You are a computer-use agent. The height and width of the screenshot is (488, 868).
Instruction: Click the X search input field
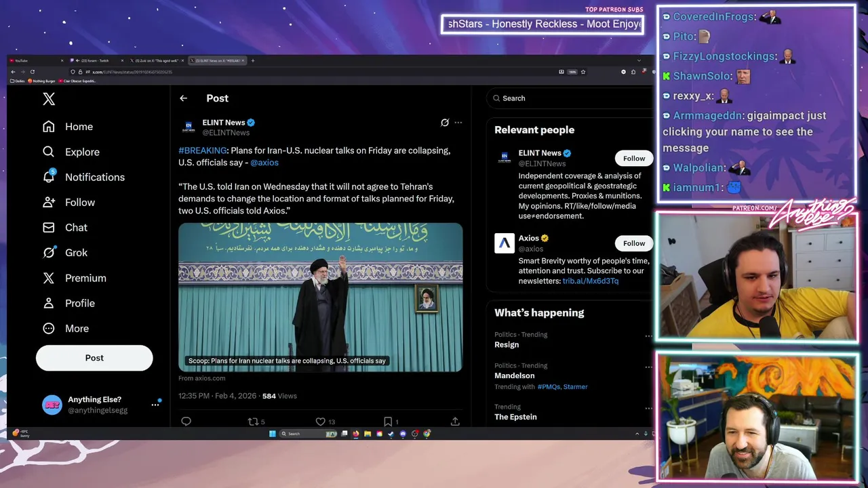click(572, 98)
